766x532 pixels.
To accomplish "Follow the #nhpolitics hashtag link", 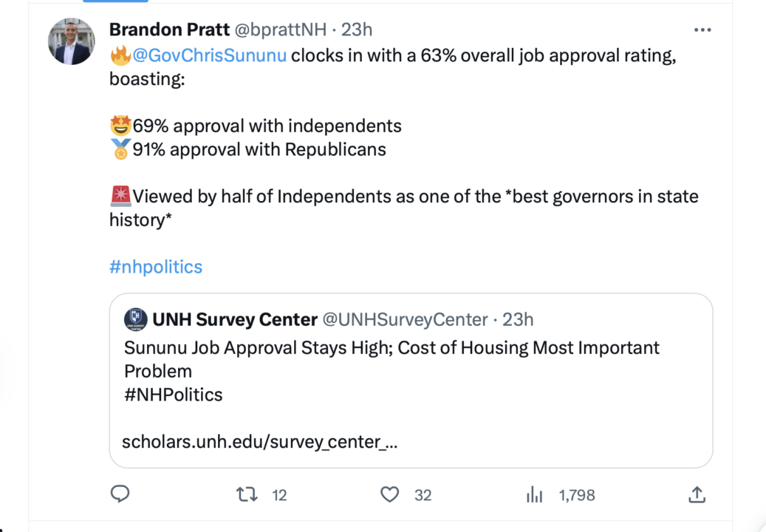I will (156, 267).
